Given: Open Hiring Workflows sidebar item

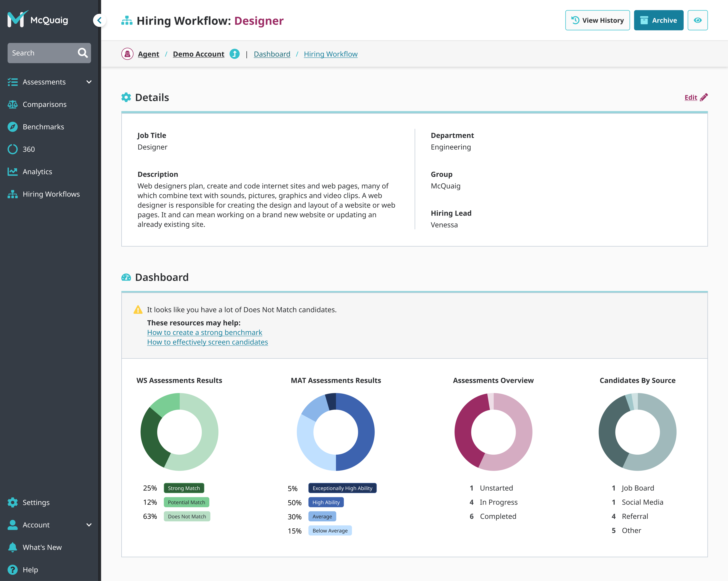Looking at the screenshot, I should (51, 194).
